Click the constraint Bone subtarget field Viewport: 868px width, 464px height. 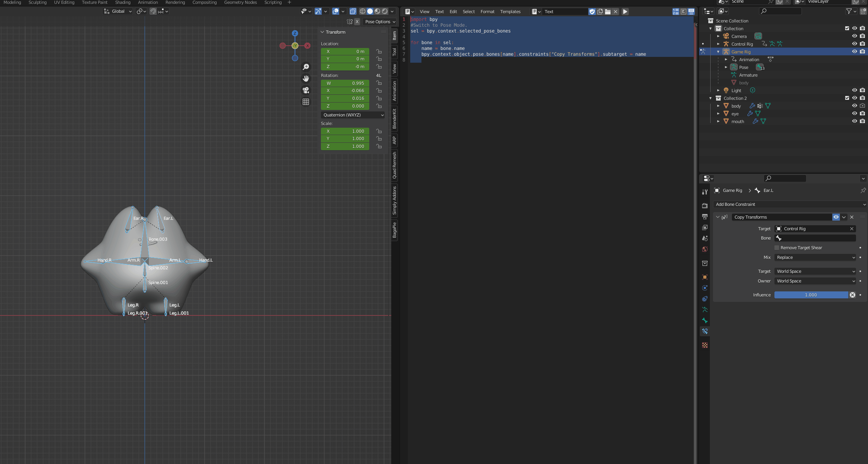[x=815, y=238]
